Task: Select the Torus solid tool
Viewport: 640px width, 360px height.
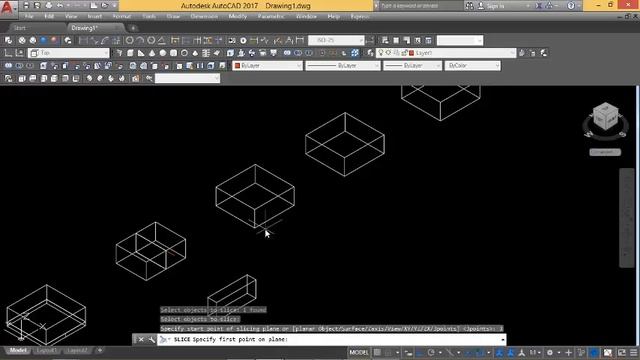Action: coord(184,53)
